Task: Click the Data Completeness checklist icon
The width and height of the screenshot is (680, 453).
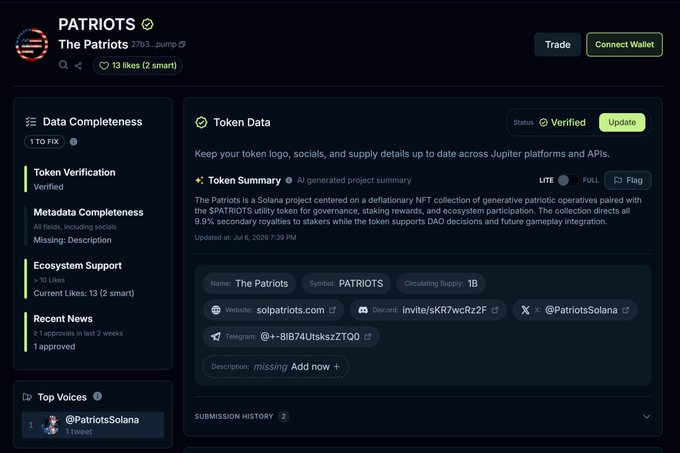Action: point(31,122)
